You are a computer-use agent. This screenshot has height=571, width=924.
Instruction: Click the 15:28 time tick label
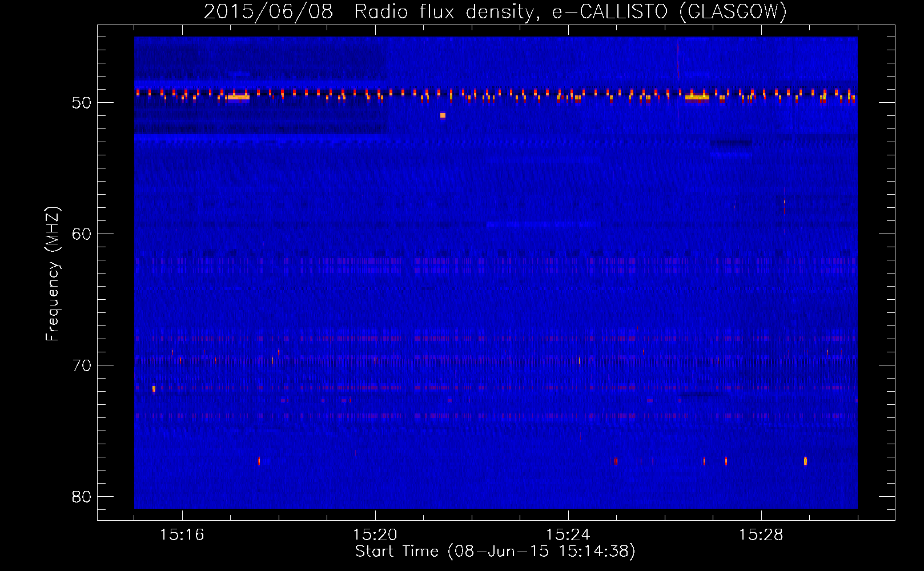point(761,535)
